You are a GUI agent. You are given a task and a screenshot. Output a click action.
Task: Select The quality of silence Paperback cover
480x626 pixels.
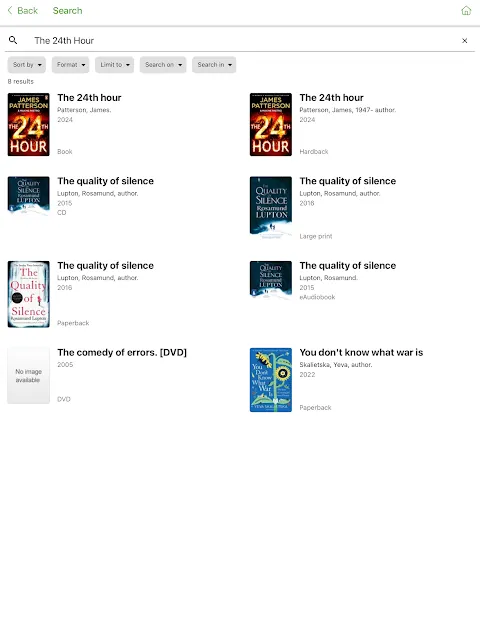tap(28, 294)
